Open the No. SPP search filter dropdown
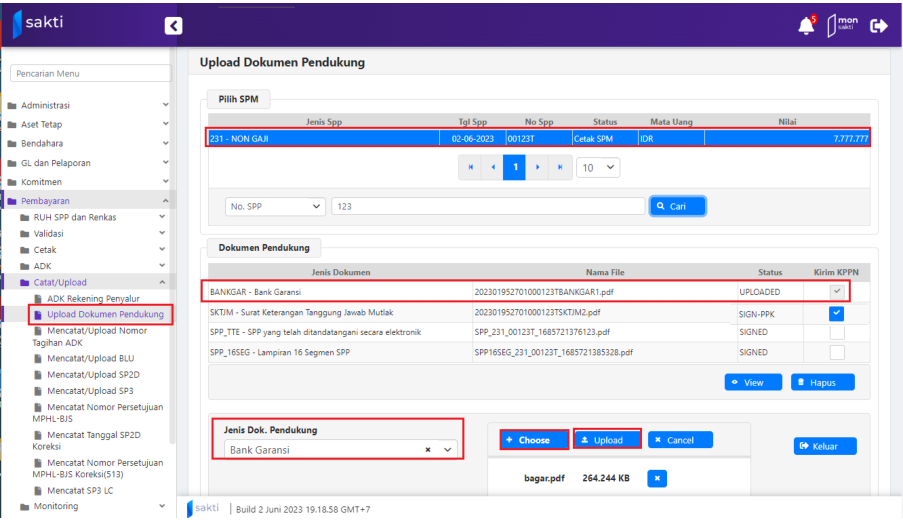Image resolution: width=903 pixels, height=520 pixels. (275, 206)
